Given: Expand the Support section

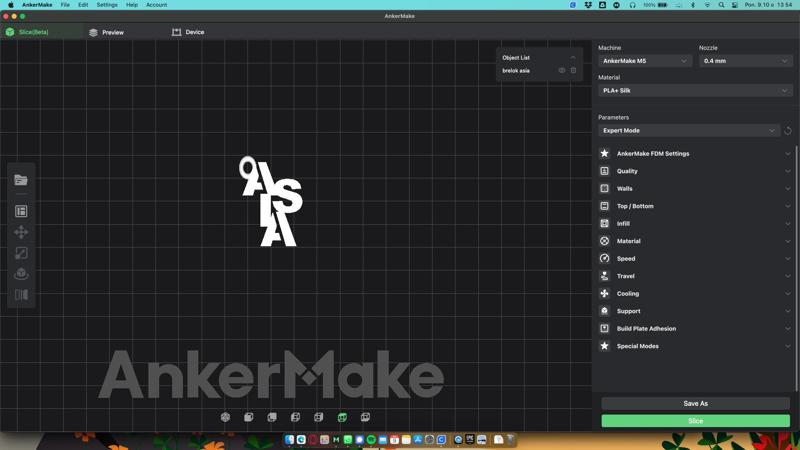Looking at the screenshot, I should pos(788,311).
